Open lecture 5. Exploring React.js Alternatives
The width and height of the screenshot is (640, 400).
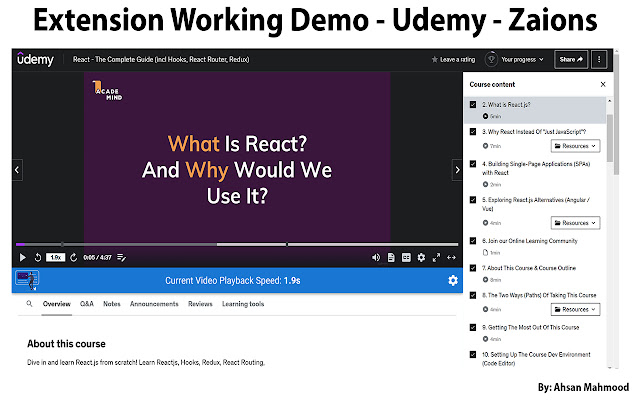pos(536,204)
